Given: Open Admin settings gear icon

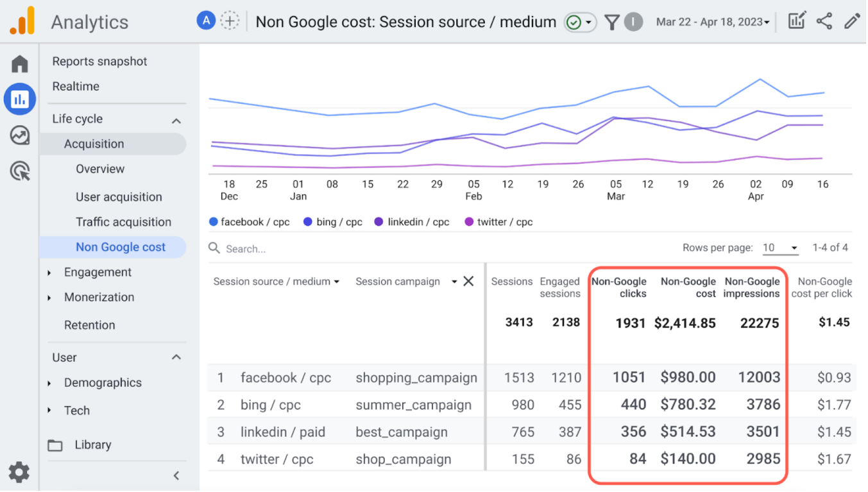Looking at the screenshot, I should tap(19, 473).
